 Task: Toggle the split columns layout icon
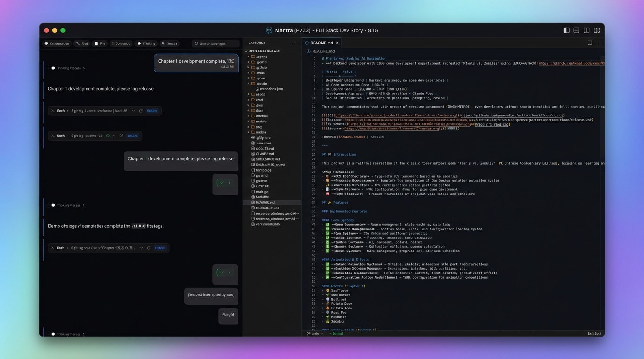pyautogui.click(x=586, y=30)
